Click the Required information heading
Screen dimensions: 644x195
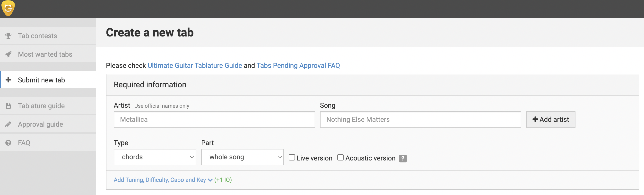coord(150,85)
